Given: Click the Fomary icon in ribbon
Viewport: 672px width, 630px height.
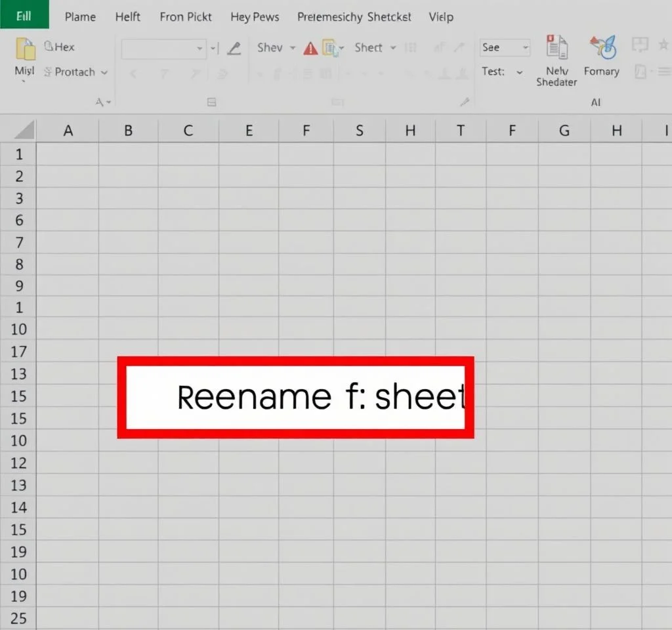Looking at the screenshot, I should (602, 49).
